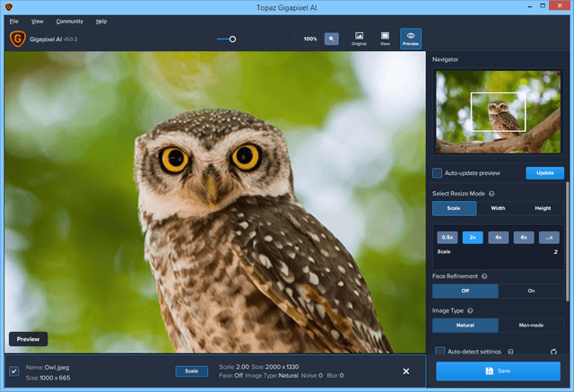Open help for Select Resize Mode
574x392 pixels.
coord(492,193)
